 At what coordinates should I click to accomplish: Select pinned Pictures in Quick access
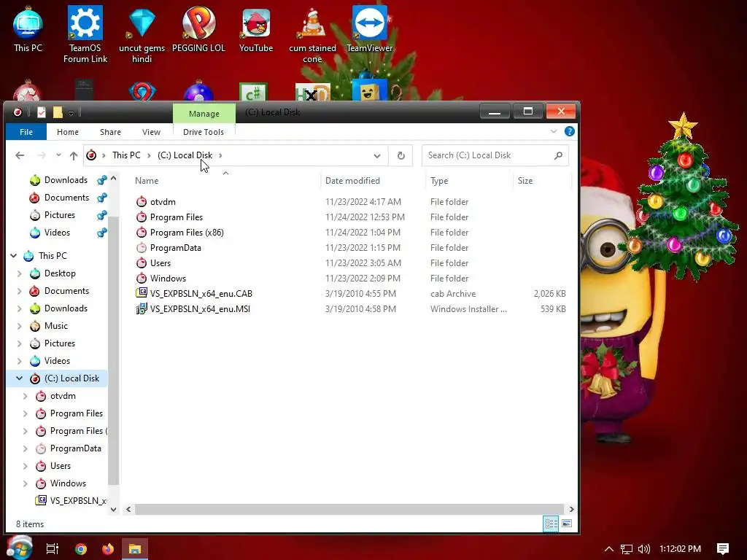[60, 215]
